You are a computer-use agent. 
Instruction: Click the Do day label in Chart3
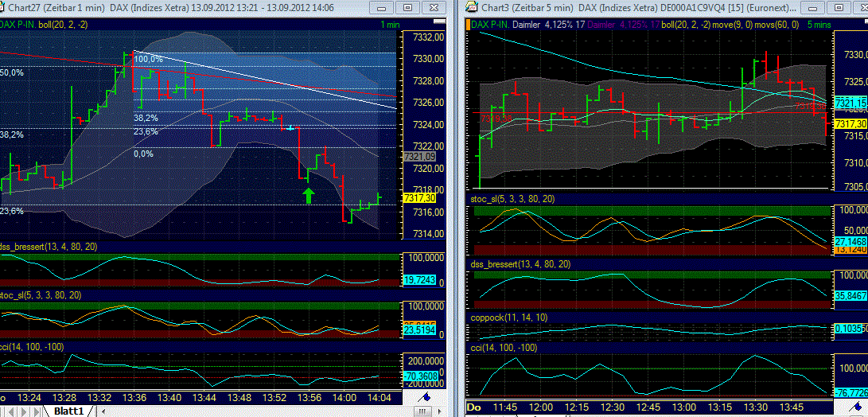(474, 407)
